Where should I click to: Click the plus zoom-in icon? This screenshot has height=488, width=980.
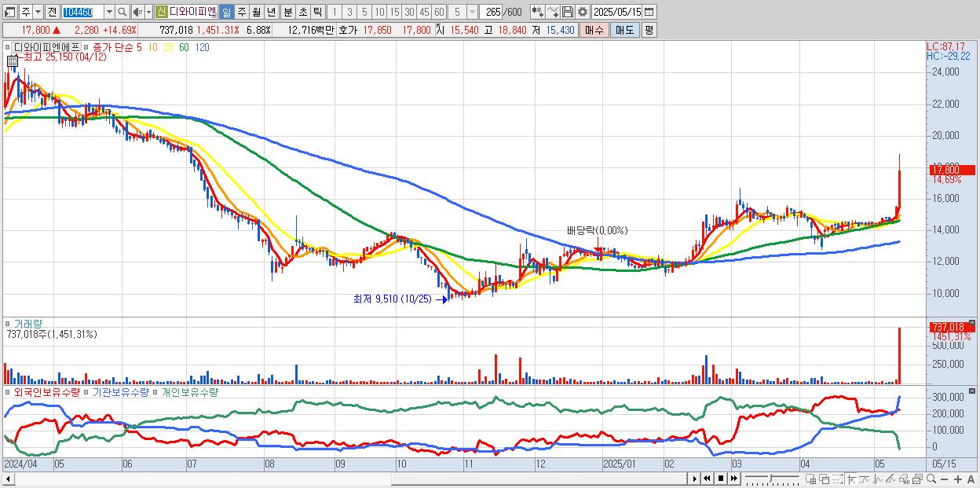coord(958,479)
